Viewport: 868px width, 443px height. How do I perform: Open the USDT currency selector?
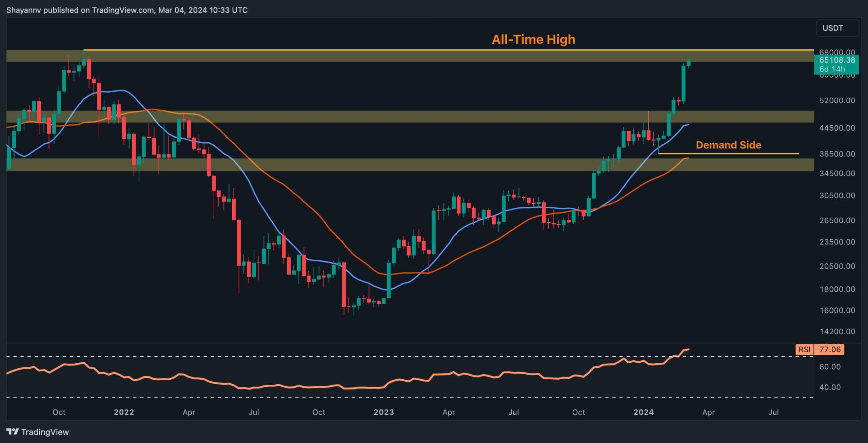pyautogui.click(x=837, y=28)
